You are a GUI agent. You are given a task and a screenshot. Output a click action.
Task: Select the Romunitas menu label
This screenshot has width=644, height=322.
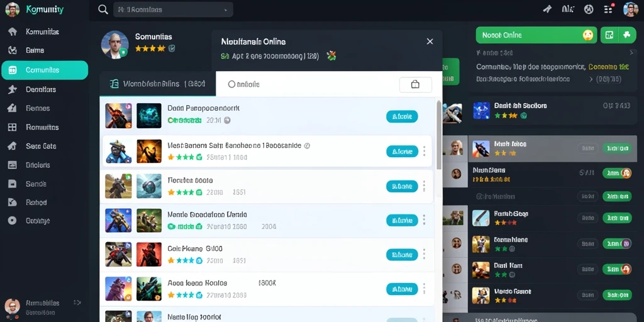(42, 127)
